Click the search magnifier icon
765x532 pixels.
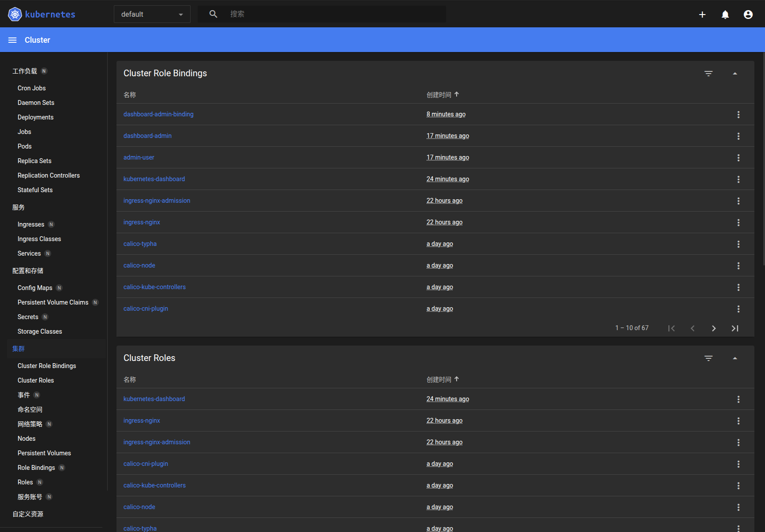coord(213,14)
